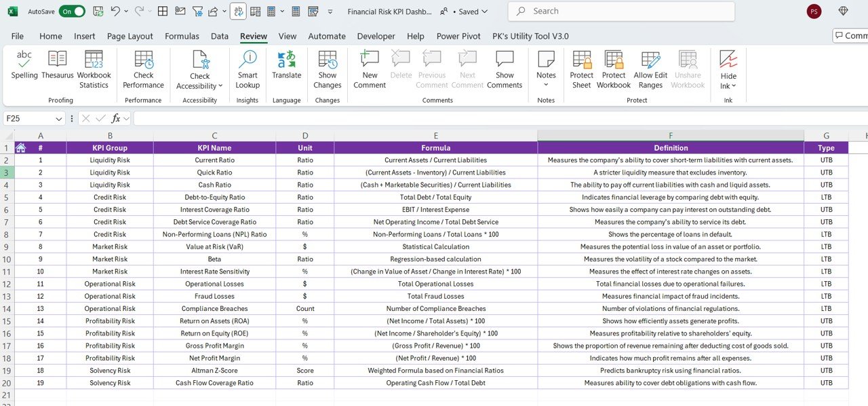Screen dimensions: 868x406
Task: Open the Developer tab
Action: [376, 36]
